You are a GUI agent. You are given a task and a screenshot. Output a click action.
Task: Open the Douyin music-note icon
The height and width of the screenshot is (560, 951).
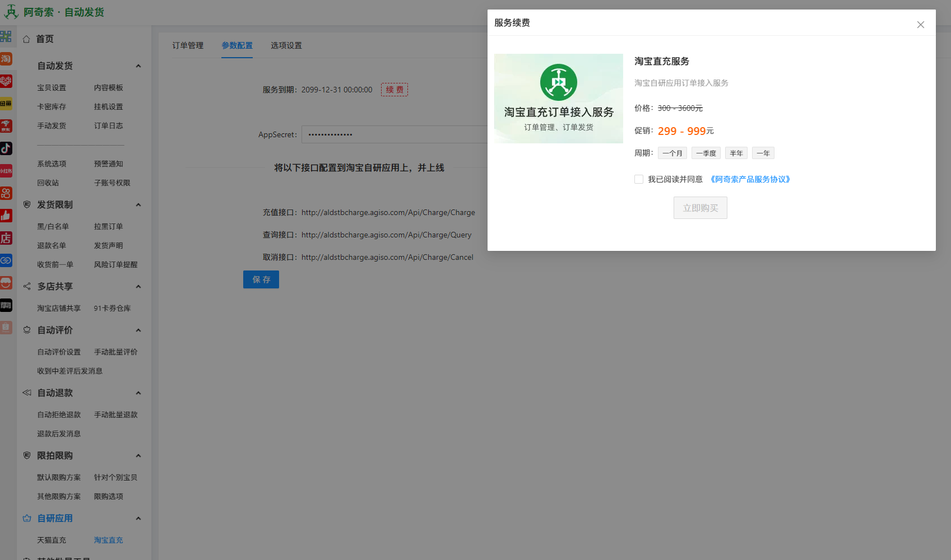(6, 148)
